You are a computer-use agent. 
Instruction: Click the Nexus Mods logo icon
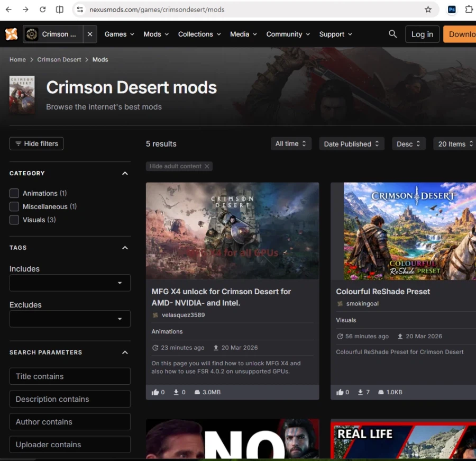[x=11, y=34]
